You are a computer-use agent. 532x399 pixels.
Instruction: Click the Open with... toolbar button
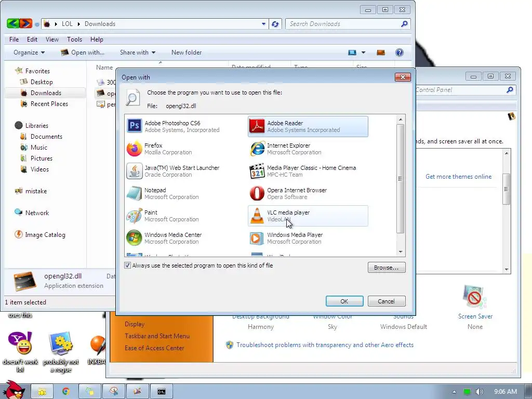point(83,52)
